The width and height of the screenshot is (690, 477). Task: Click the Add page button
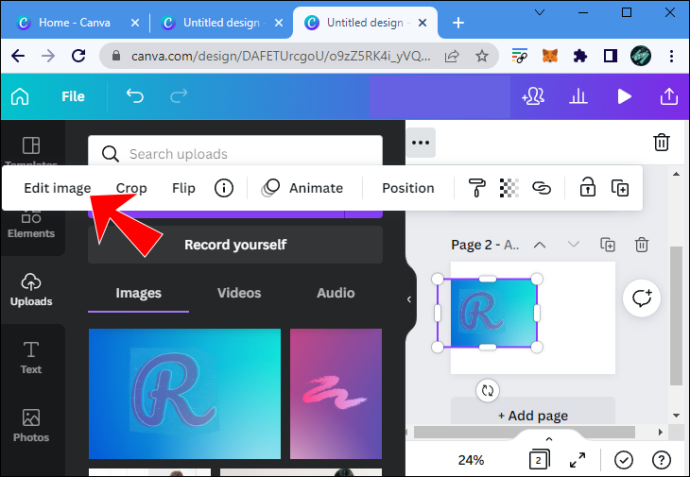[533, 415]
